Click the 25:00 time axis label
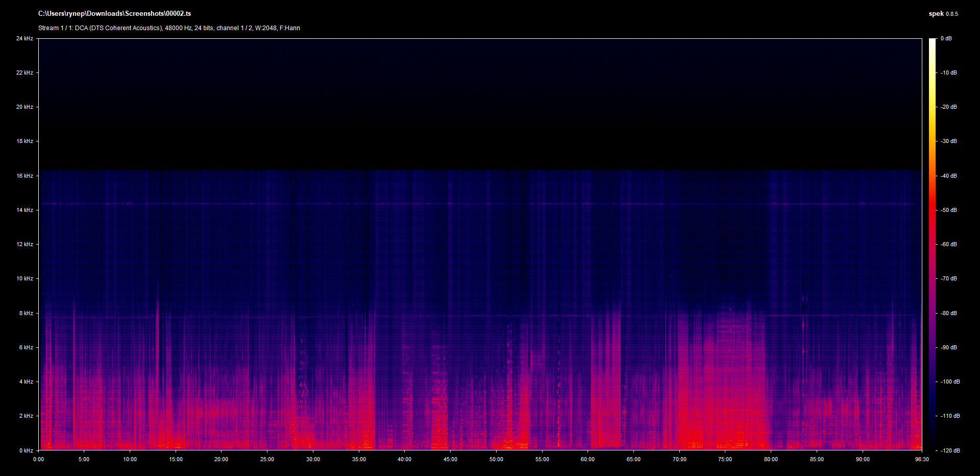The width and height of the screenshot is (980, 476). click(x=267, y=459)
